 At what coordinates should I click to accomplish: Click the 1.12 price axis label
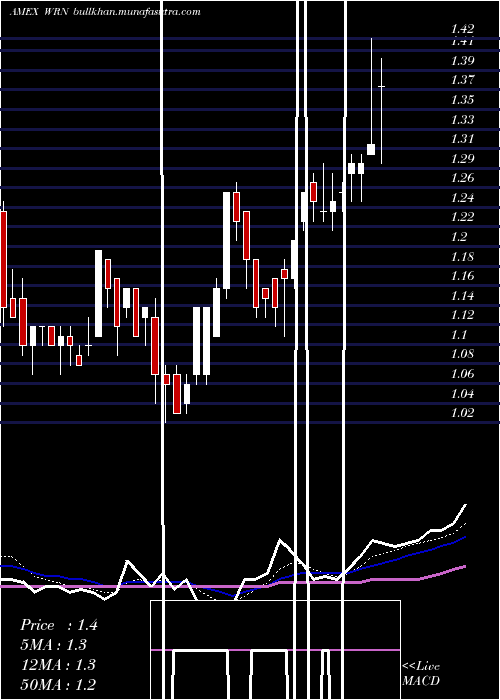(462, 315)
